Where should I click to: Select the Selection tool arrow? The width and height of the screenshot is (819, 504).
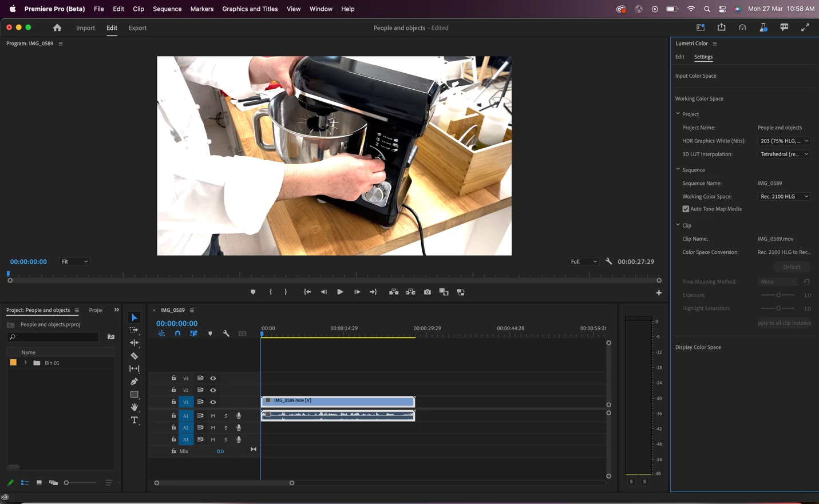[x=134, y=318]
